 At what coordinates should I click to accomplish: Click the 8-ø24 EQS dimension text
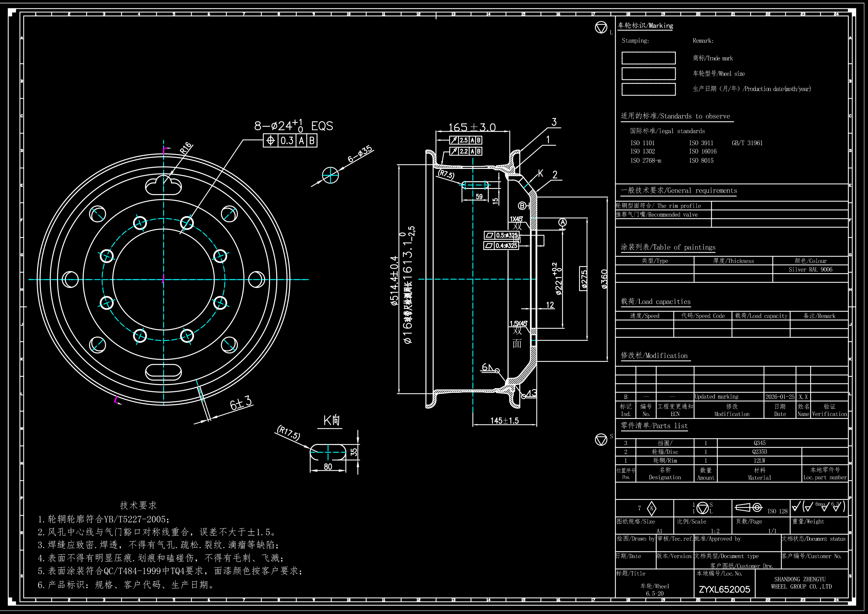coord(293,126)
